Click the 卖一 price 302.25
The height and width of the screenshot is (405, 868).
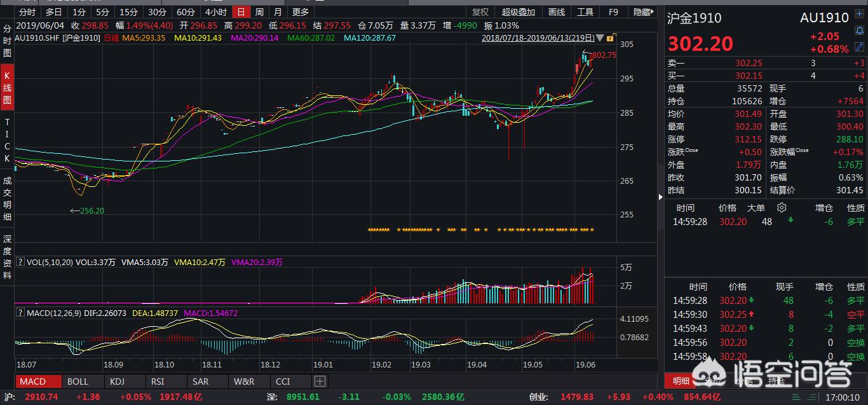point(749,63)
